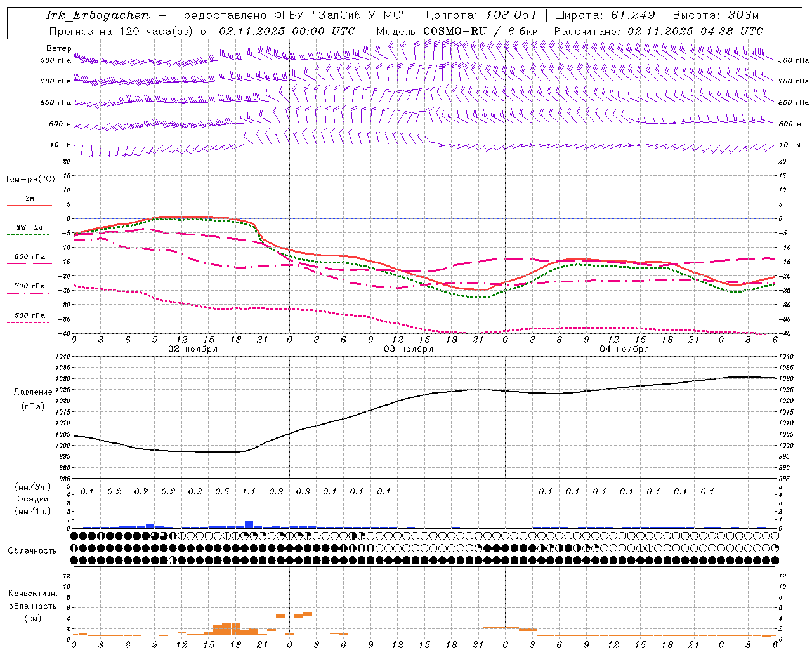Select the 'Широта: 61.249' latitude value
The image size is (812, 650).
605,15
